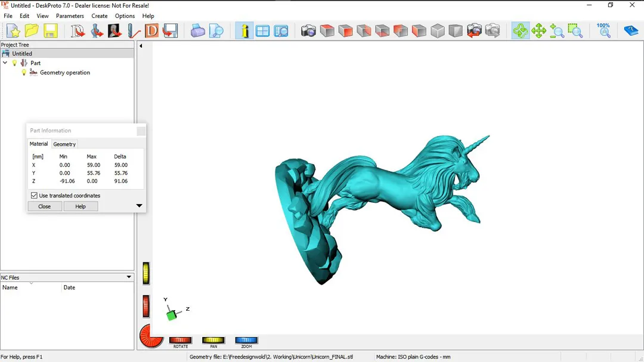Select the plain white isometric cube view
This screenshot has height=362, width=644.
coord(438,31)
